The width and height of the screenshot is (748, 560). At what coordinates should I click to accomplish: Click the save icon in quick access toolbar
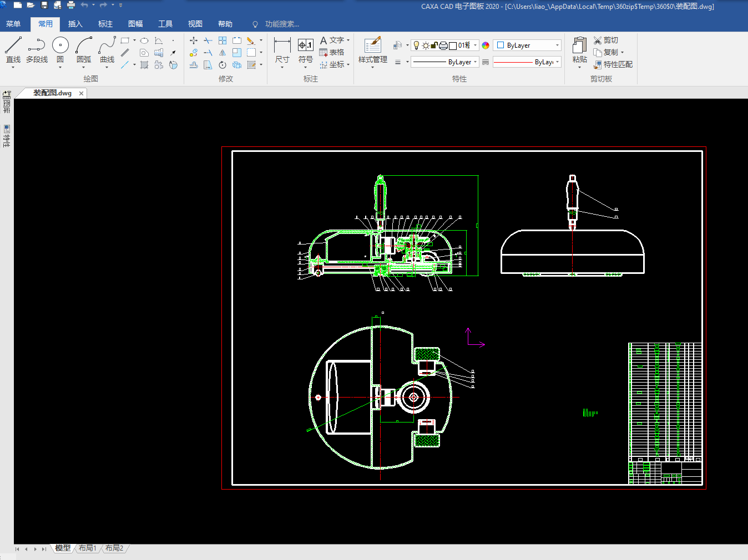pos(44,5)
